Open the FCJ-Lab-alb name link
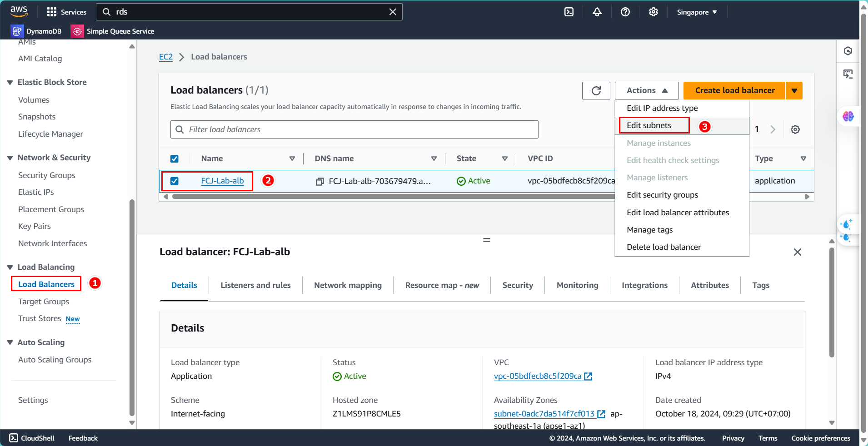This screenshot has width=868, height=446. pyautogui.click(x=222, y=181)
